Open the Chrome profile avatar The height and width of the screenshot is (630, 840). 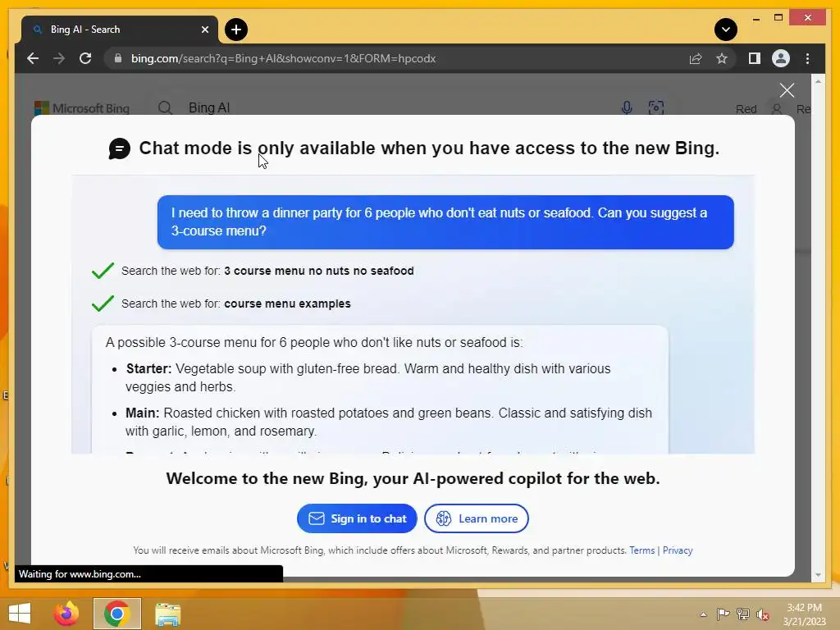[x=781, y=58]
